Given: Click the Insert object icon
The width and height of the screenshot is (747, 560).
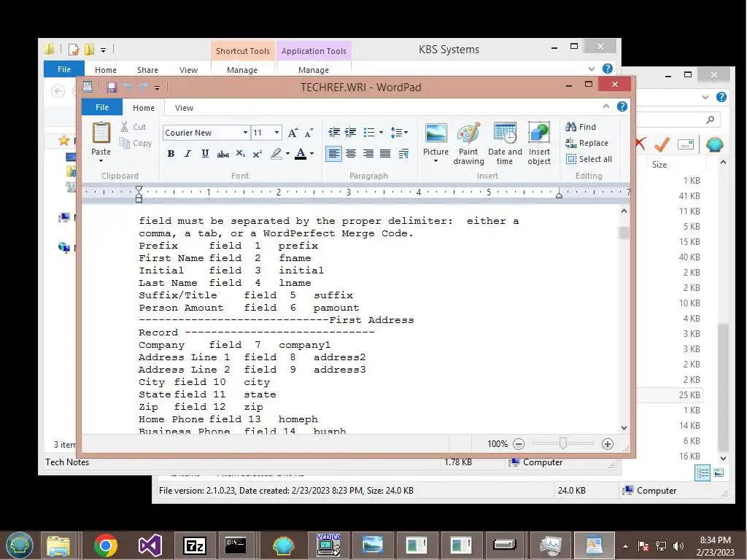Looking at the screenshot, I should (x=539, y=143).
